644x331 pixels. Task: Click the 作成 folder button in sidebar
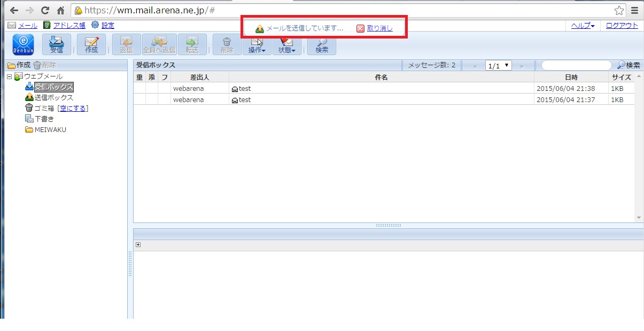click(x=19, y=65)
